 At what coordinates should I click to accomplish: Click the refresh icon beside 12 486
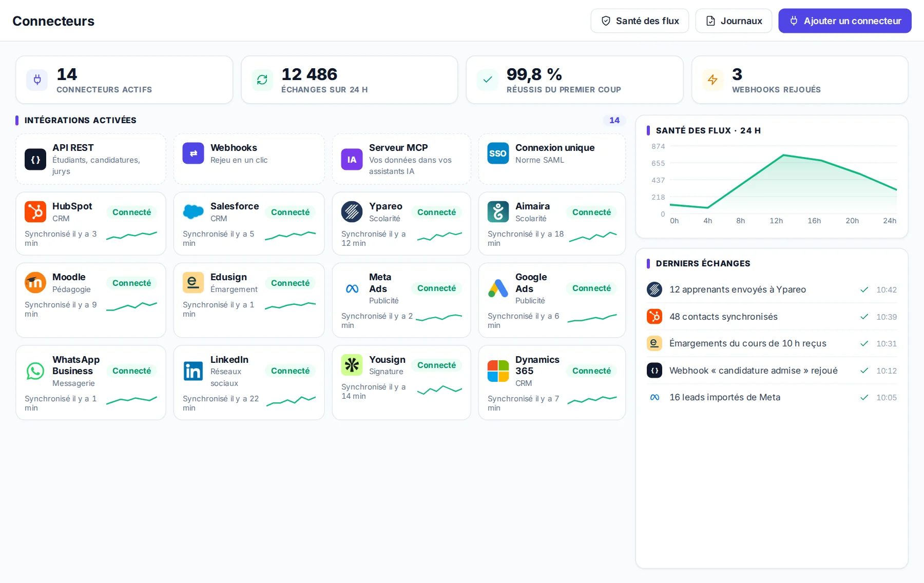(x=262, y=80)
